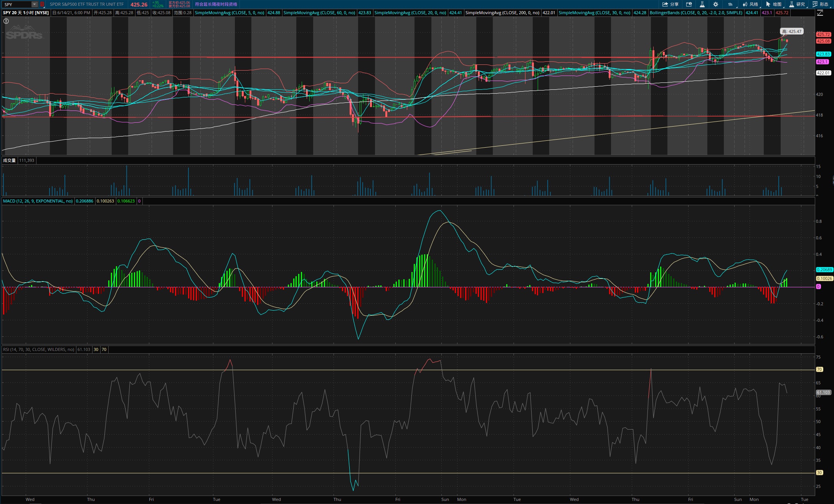Click the RSI oversold 30 axis tag
This screenshot has width=834, height=504.
[819, 473]
